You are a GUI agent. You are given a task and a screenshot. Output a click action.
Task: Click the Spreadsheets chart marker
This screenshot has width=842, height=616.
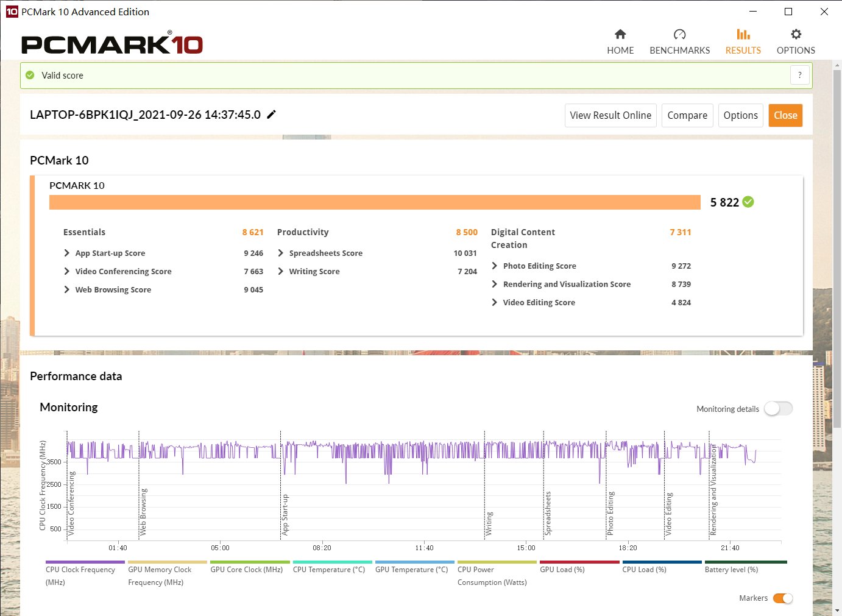(x=548, y=513)
